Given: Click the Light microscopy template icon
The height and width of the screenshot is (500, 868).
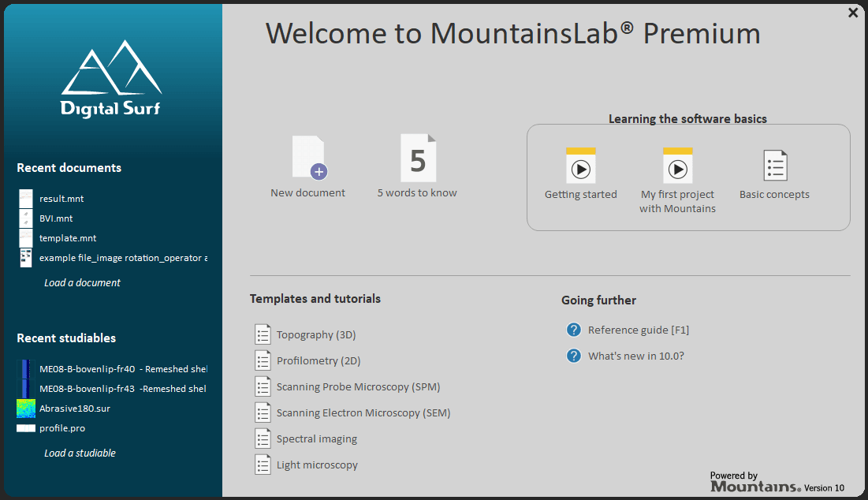Looking at the screenshot, I should pos(263,465).
